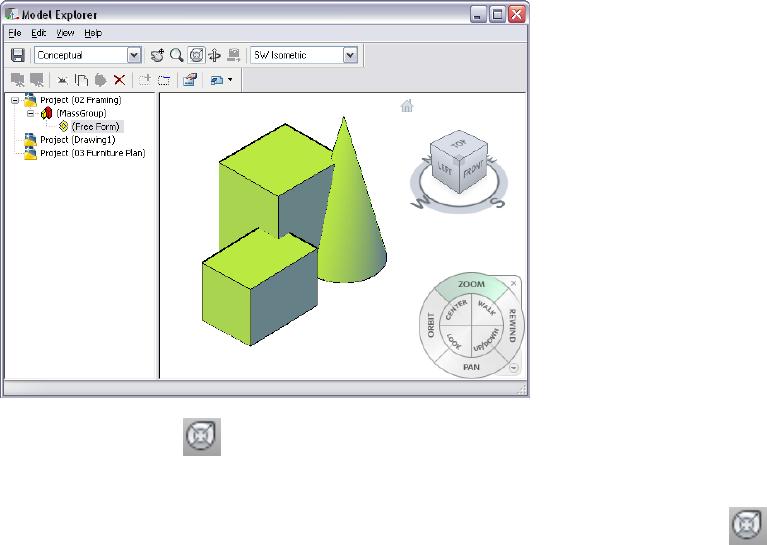Collapse the (MassGroup) tree node
Image resolution: width=767 pixels, height=545 pixels.
point(31,114)
